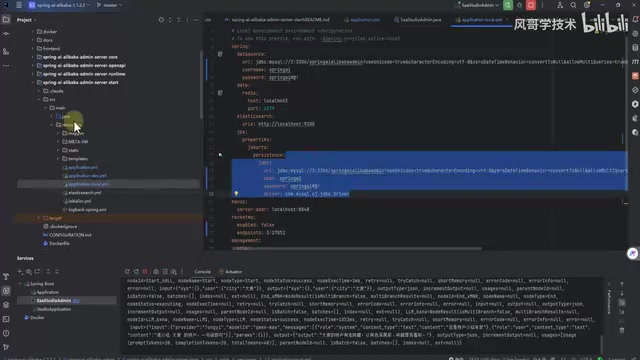Expand the frontend folder
Viewport: 640px width, 360px height.
click(x=33, y=49)
